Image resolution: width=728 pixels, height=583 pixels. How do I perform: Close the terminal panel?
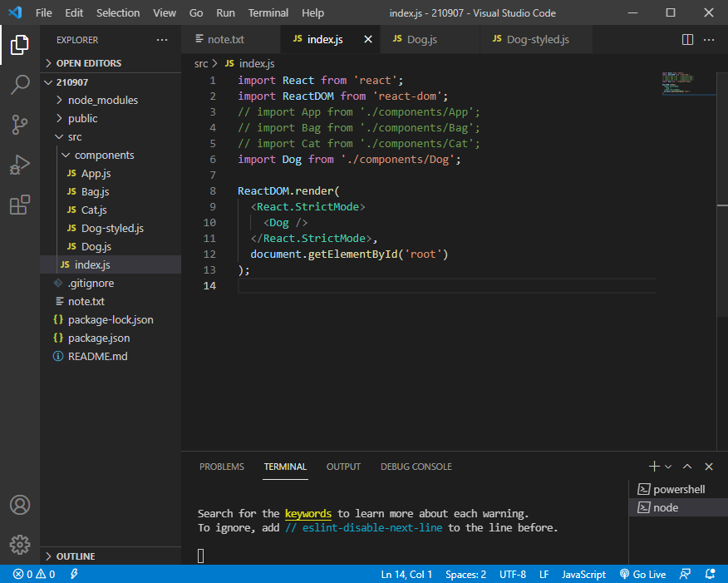709,467
